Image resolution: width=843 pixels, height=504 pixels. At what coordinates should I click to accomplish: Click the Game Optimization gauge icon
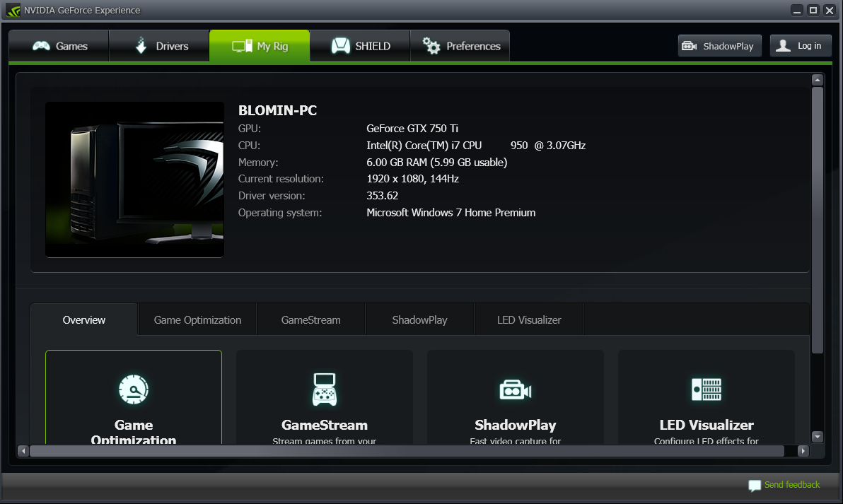point(134,389)
